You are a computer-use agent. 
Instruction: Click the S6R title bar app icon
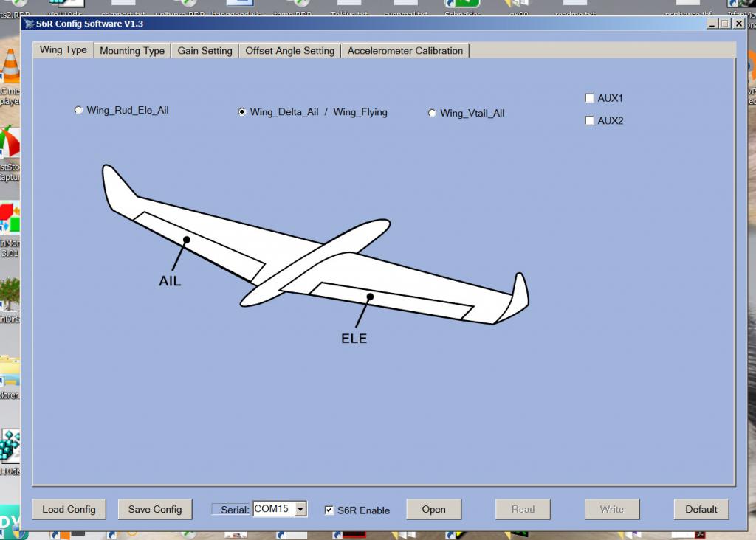pyautogui.click(x=30, y=24)
